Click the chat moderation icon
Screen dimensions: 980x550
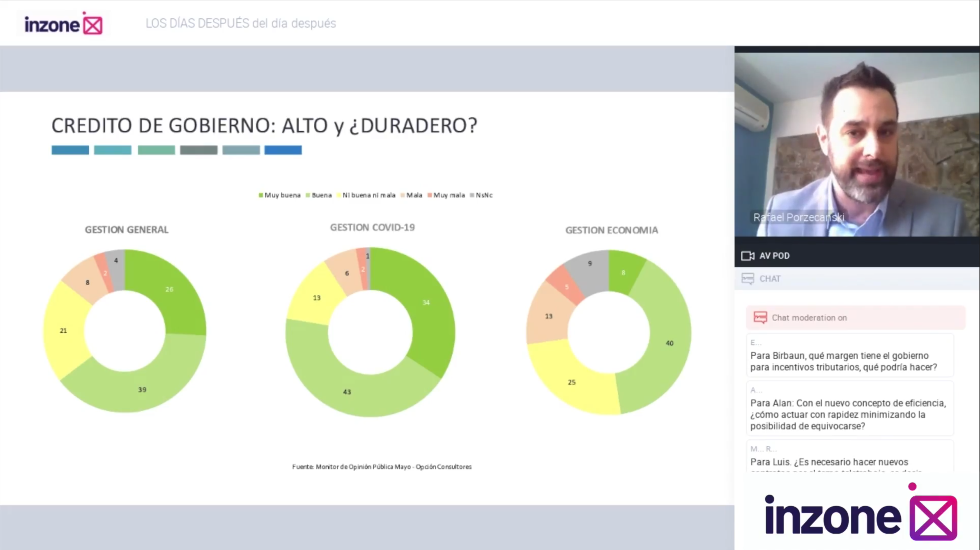[760, 318]
